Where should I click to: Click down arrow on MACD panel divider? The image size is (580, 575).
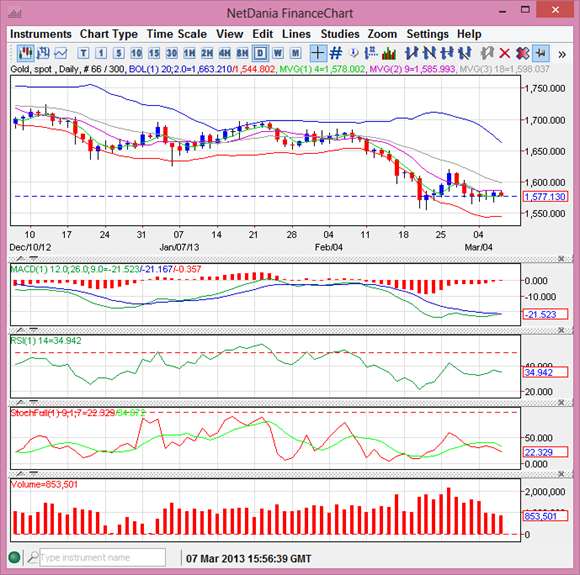(x=33, y=258)
